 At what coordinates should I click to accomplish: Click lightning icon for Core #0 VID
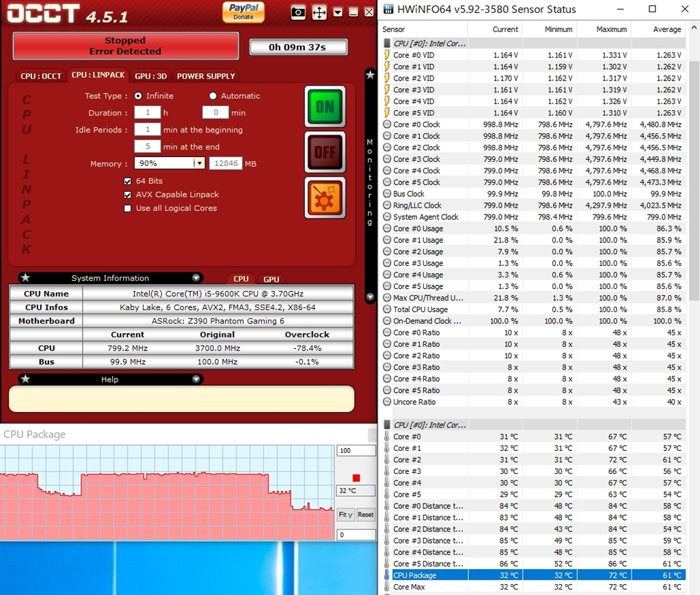pyautogui.click(x=387, y=55)
